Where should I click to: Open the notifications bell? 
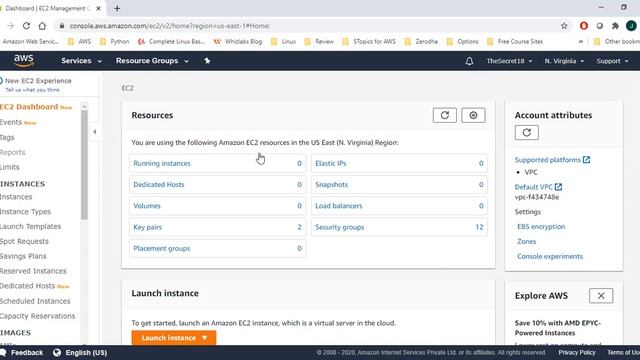[x=469, y=61]
